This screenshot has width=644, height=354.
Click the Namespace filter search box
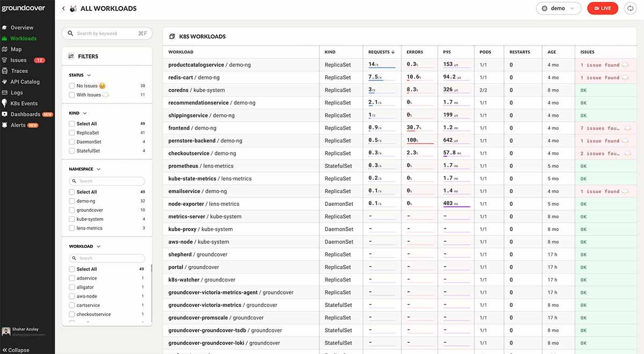click(x=107, y=181)
